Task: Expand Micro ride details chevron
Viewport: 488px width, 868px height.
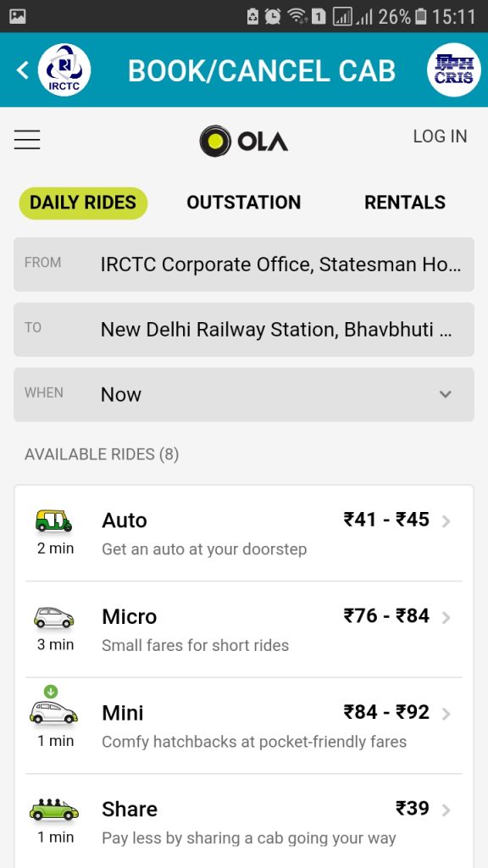Action: pyautogui.click(x=446, y=618)
